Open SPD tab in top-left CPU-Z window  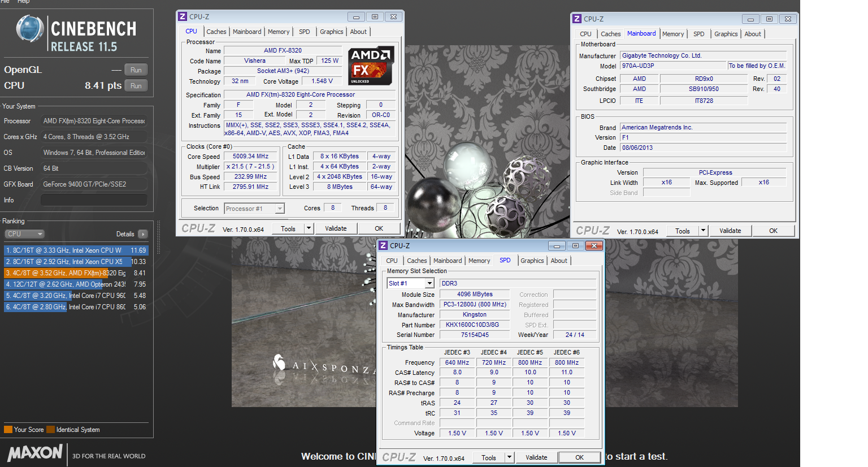coord(305,32)
